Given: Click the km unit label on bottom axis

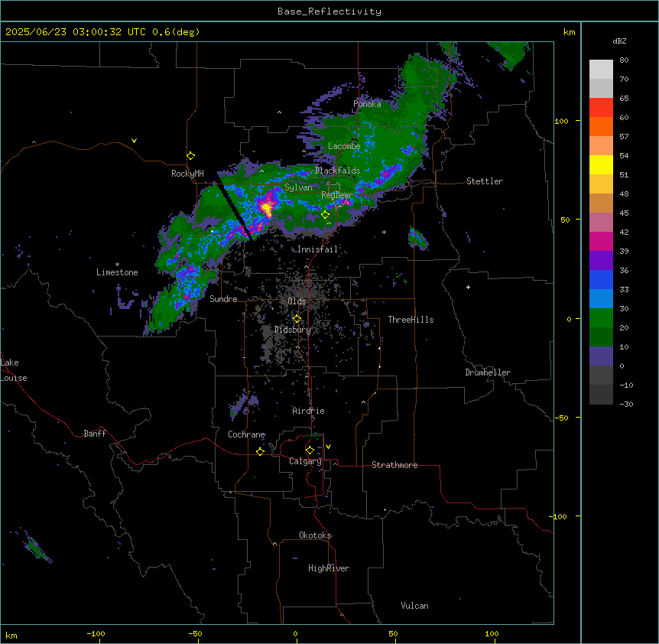Looking at the screenshot, I should [x=11, y=635].
